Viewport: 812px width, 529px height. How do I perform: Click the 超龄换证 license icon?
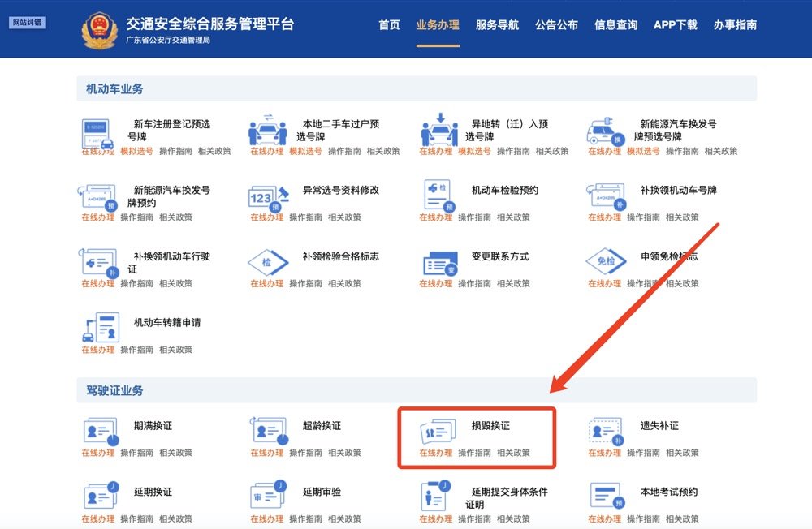[270, 431]
